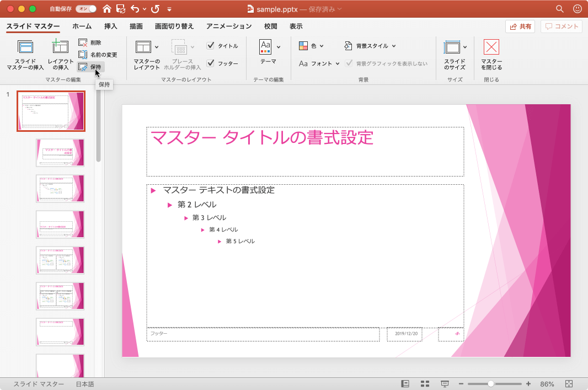Image resolution: width=588 pixels, height=390 pixels.
Task: Click the Preserve (保持) master icon
Action: tap(83, 67)
